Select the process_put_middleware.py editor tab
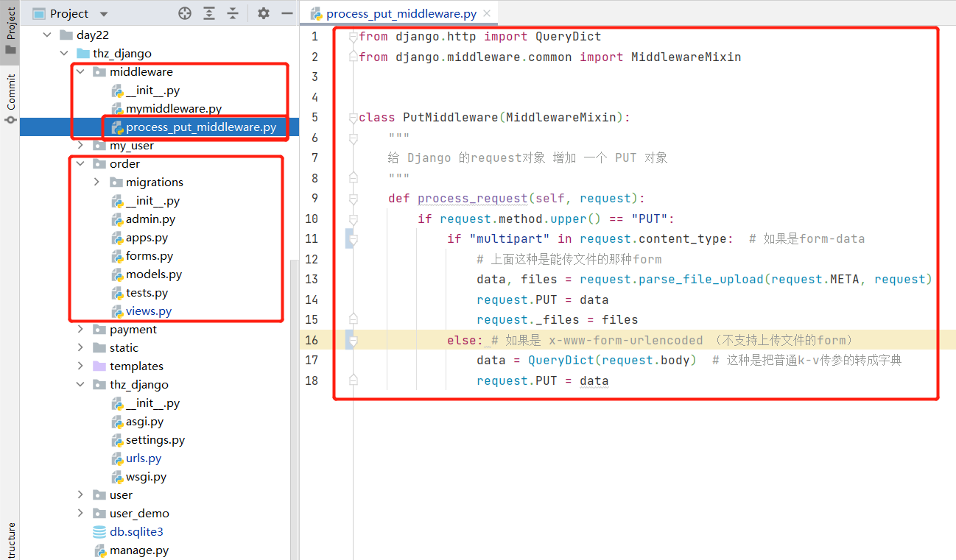The height and width of the screenshot is (560, 956). 401,13
